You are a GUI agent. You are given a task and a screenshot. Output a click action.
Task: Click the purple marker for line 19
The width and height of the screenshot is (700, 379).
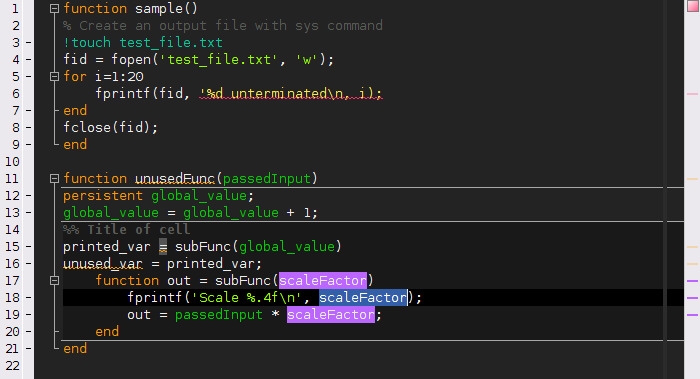point(692,315)
